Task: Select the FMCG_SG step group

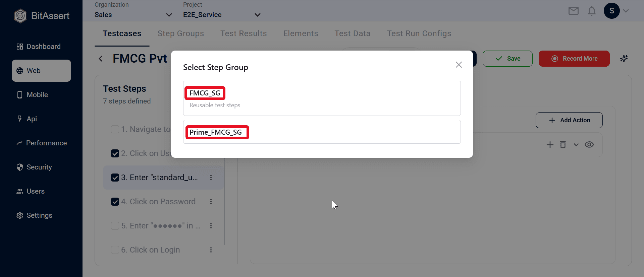Action: point(322,98)
